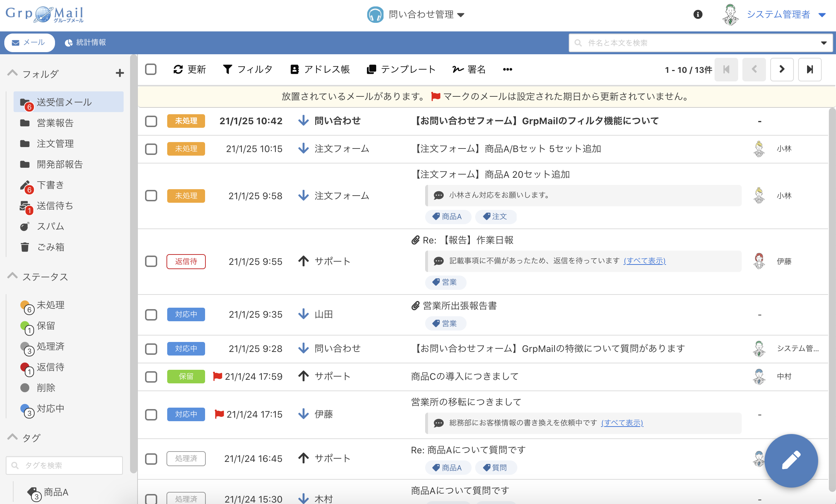Switch to the 統計情報 tab
This screenshot has width=836, height=504.
click(85, 42)
